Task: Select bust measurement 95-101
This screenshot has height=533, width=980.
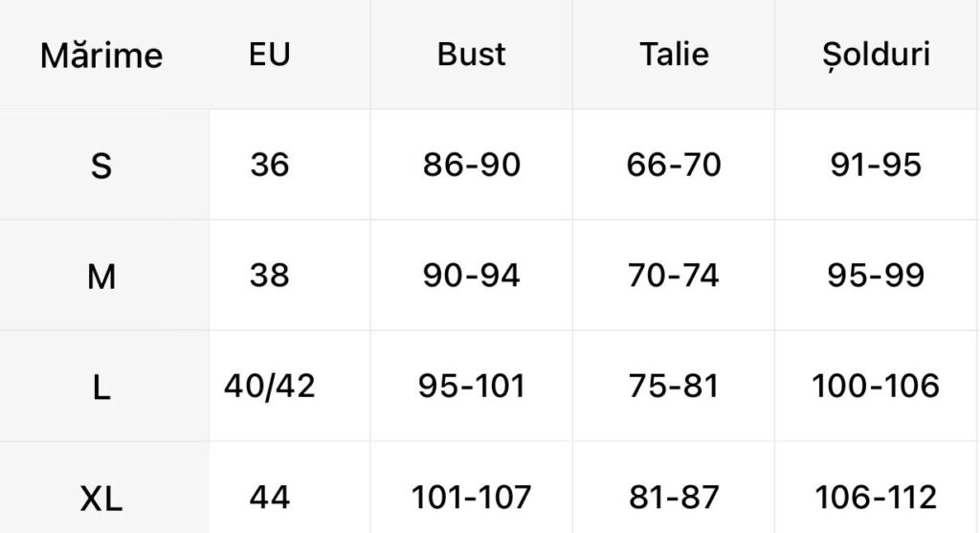Action: click(x=471, y=387)
